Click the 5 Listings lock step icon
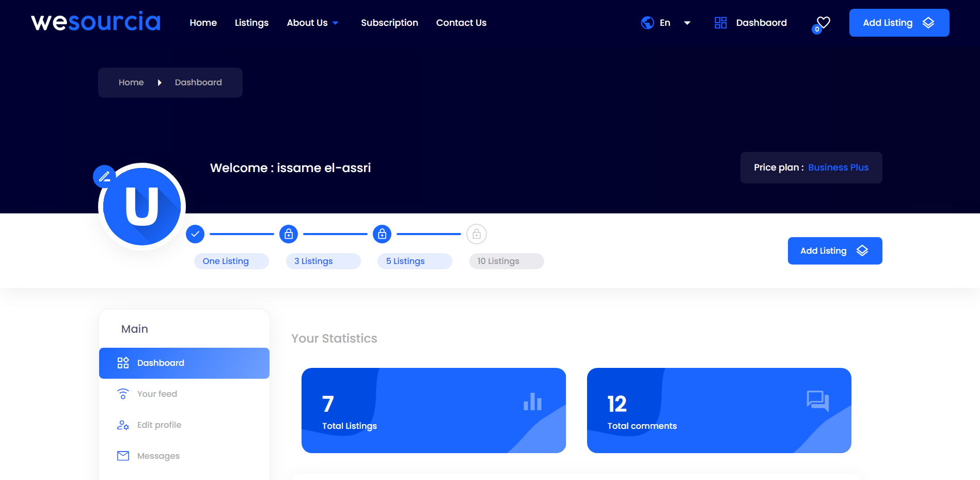Viewport: 980px width, 480px height. pos(382,234)
